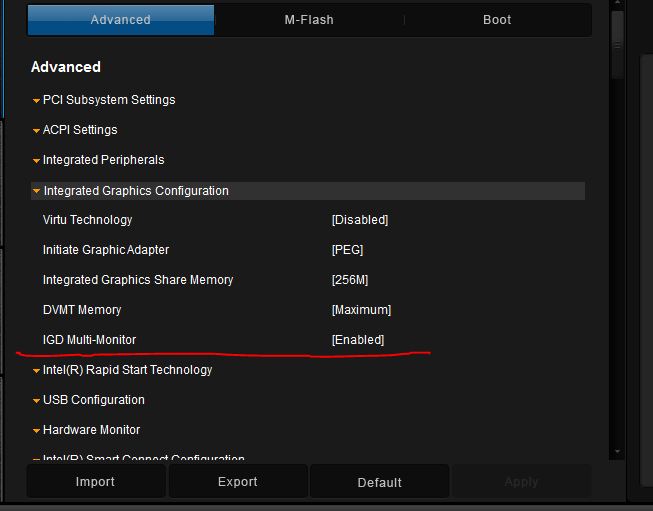Click the Apply button

click(x=521, y=482)
